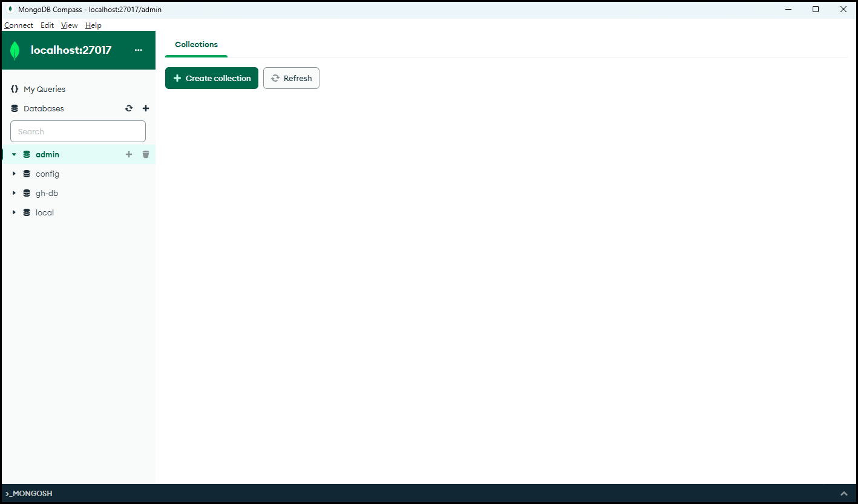Click the MongoDB leaf logo in sidebar
This screenshot has width=858, height=504.
coord(15,50)
